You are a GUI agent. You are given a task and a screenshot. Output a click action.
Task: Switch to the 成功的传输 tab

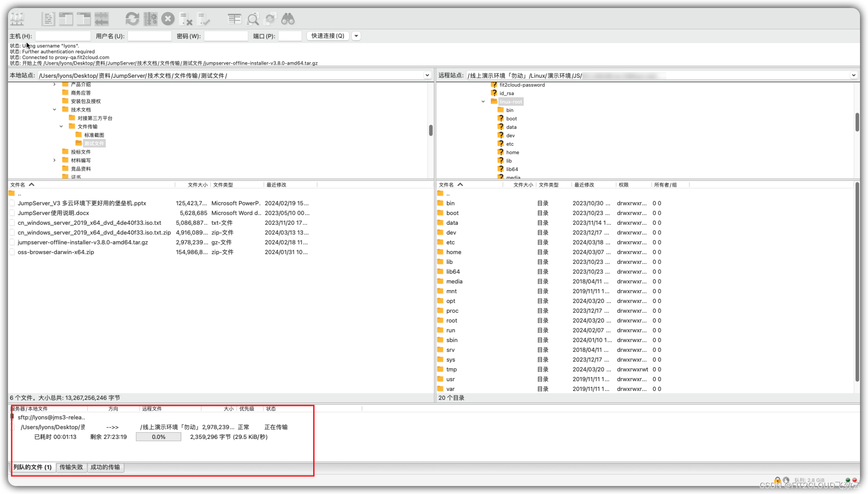[x=105, y=467]
